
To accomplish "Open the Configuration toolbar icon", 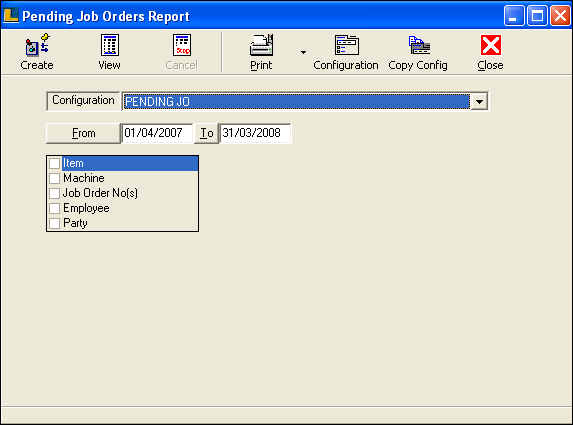I will click(346, 45).
